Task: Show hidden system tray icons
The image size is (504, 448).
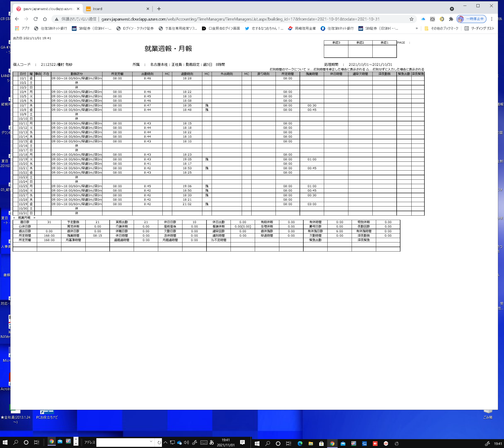Action: point(165,442)
